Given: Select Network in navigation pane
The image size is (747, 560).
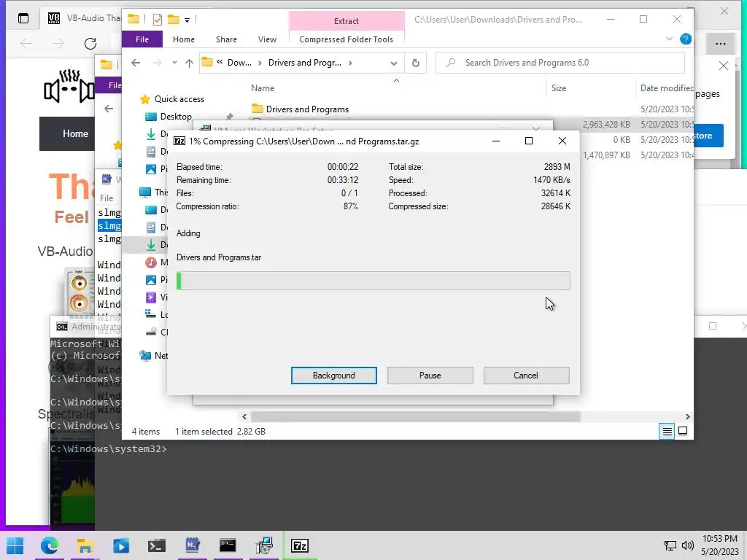Looking at the screenshot, I should point(153,356).
